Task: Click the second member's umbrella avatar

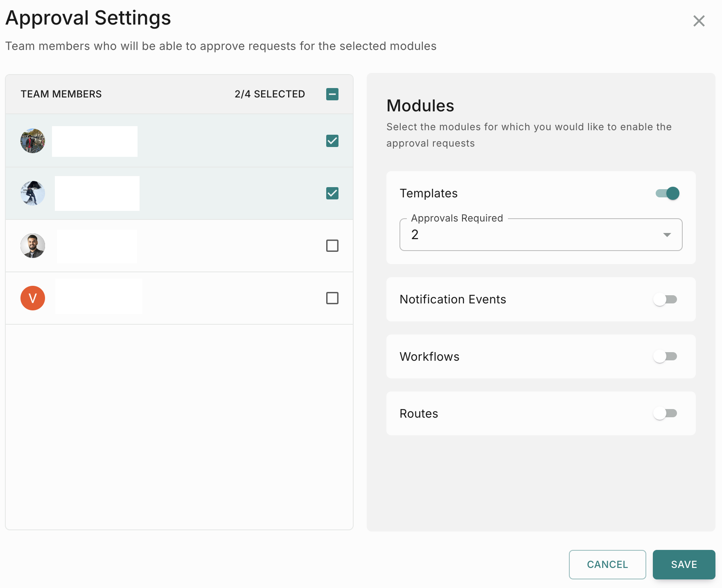Action: (x=33, y=193)
